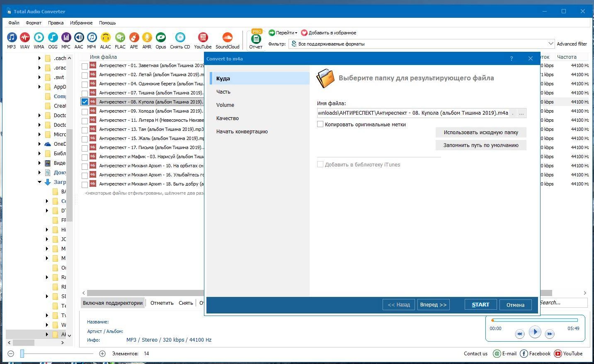Image resolution: width=594 pixels, height=364 pixels.
Task: Expand the OneDrive tree node
Action: coord(40,144)
